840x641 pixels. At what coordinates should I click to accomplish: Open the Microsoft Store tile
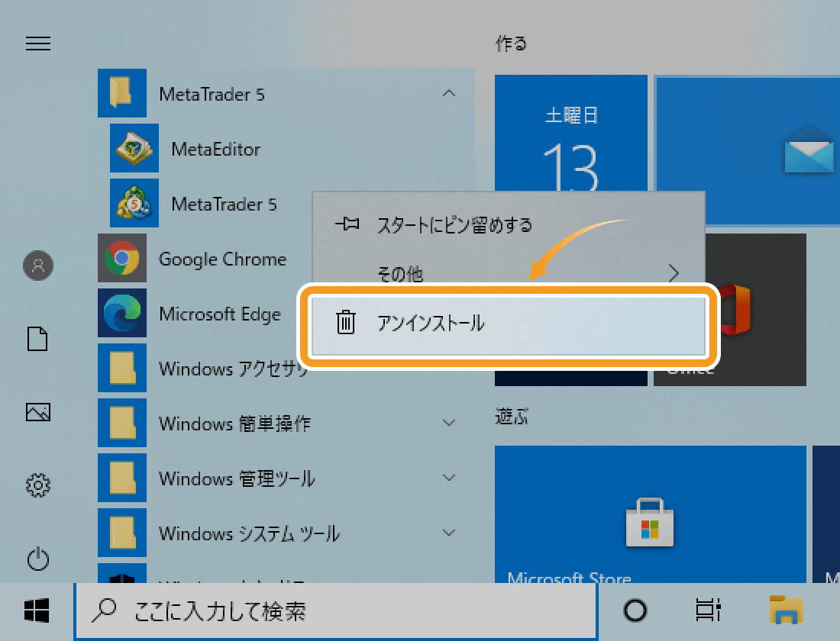pos(651,519)
